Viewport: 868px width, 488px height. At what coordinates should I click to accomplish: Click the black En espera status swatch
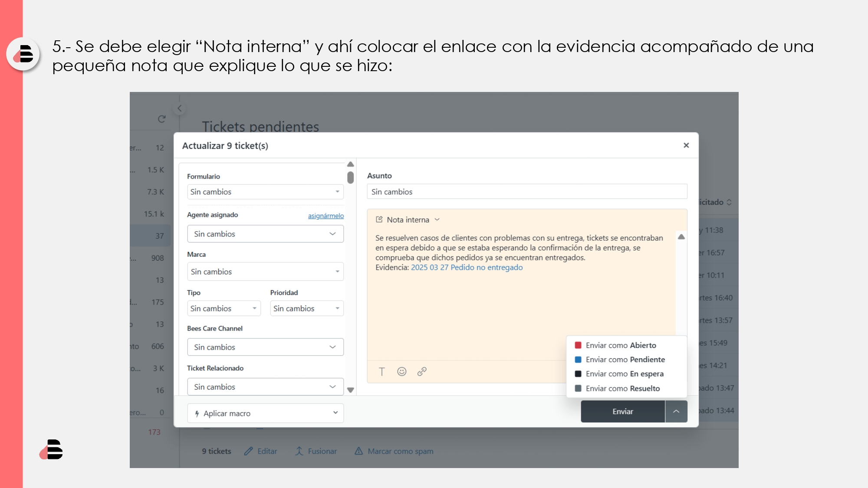click(x=578, y=374)
